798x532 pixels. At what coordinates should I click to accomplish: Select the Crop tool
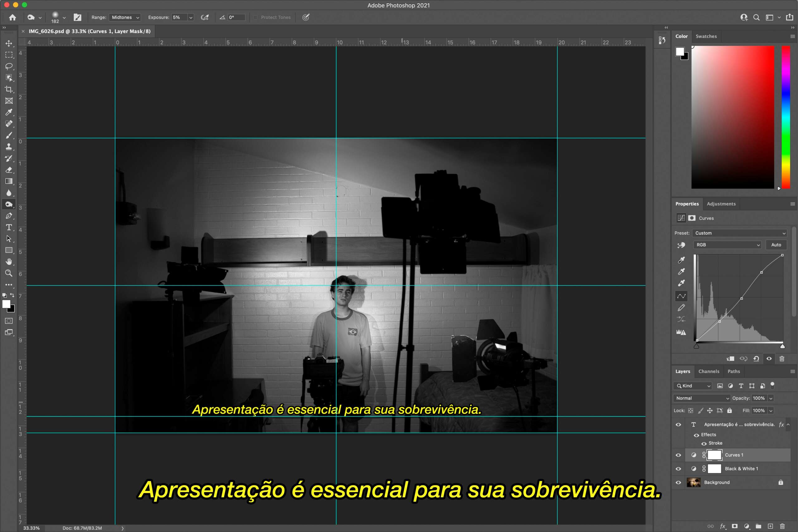click(x=9, y=89)
